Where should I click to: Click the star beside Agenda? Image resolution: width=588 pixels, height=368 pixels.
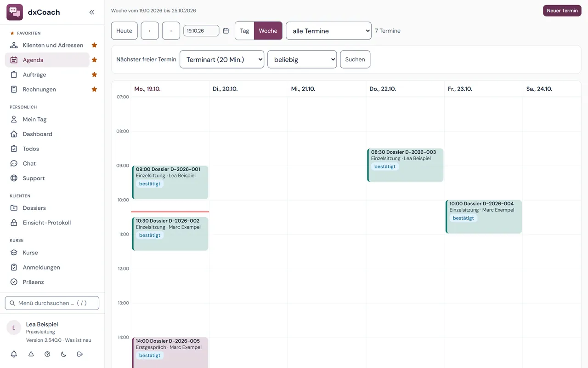click(x=94, y=60)
